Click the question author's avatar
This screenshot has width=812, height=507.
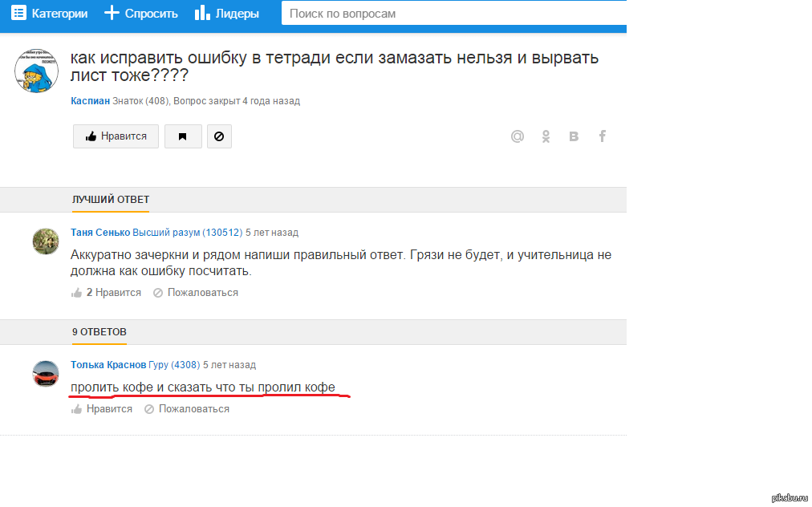(x=36, y=71)
